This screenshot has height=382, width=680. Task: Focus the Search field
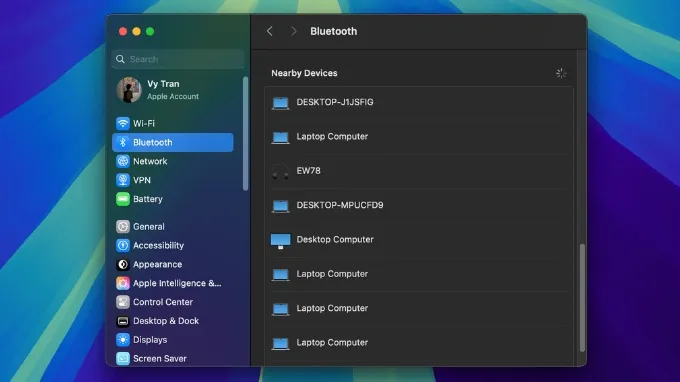point(178,59)
